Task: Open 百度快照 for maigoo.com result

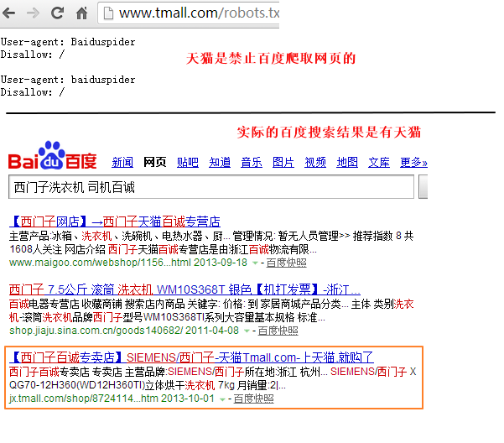Action: click(x=286, y=263)
